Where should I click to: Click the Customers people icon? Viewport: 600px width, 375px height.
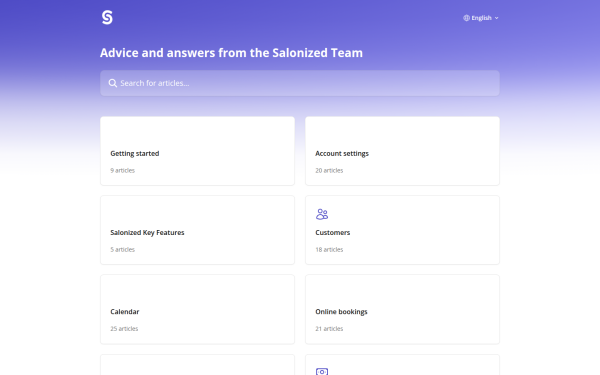tap(322, 214)
